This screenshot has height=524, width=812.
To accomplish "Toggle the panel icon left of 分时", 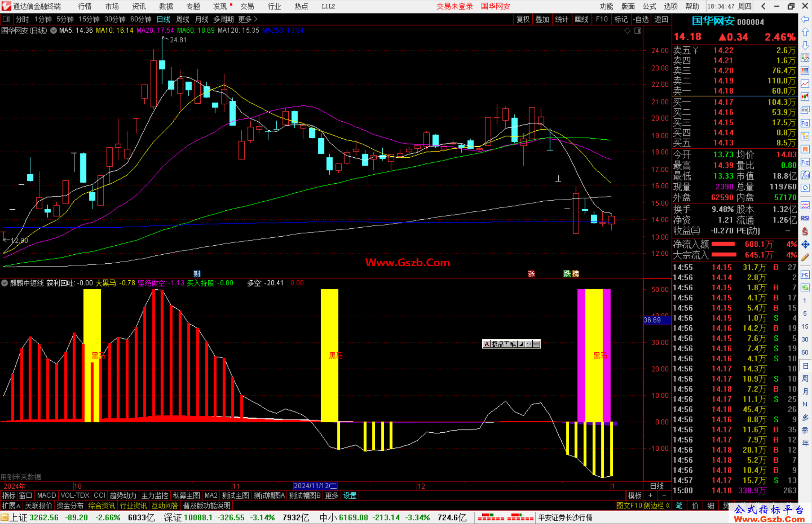I will pos(6,19).
